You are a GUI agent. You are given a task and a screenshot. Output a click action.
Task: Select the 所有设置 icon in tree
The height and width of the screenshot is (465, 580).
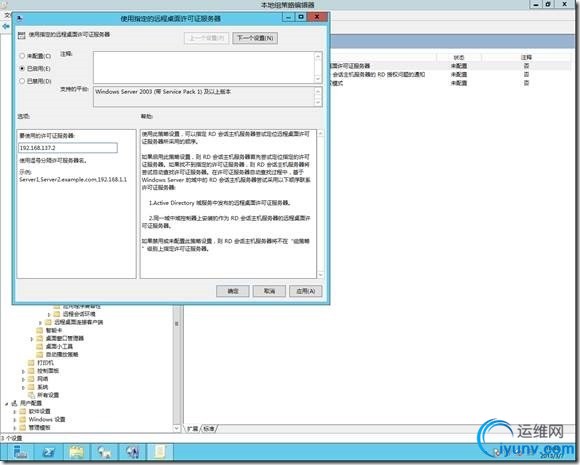coord(31,395)
